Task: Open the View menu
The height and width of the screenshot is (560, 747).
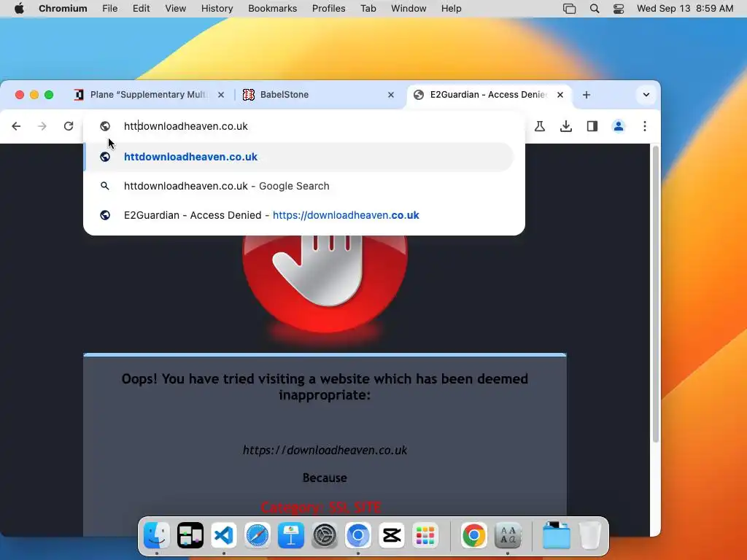Action: pyautogui.click(x=175, y=9)
